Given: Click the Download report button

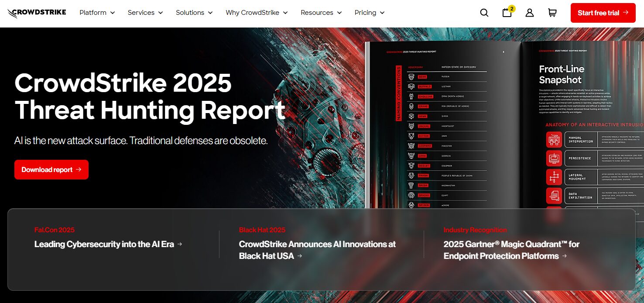Looking at the screenshot, I should (51, 169).
